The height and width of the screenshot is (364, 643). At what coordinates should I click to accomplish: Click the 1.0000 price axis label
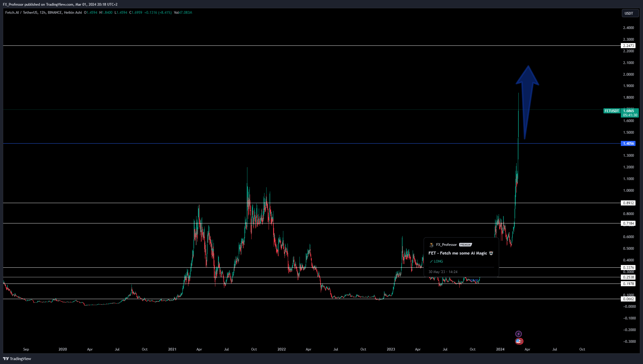click(x=628, y=191)
